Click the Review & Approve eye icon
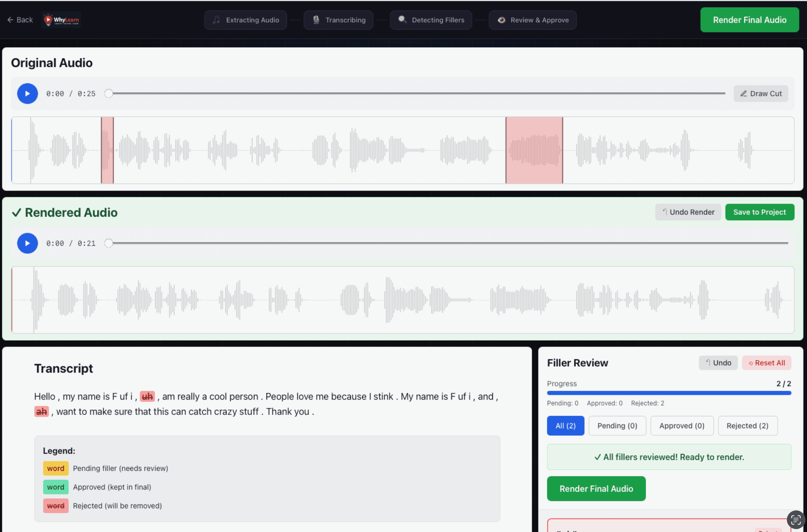The width and height of the screenshot is (807, 532). click(x=501, y=20)
